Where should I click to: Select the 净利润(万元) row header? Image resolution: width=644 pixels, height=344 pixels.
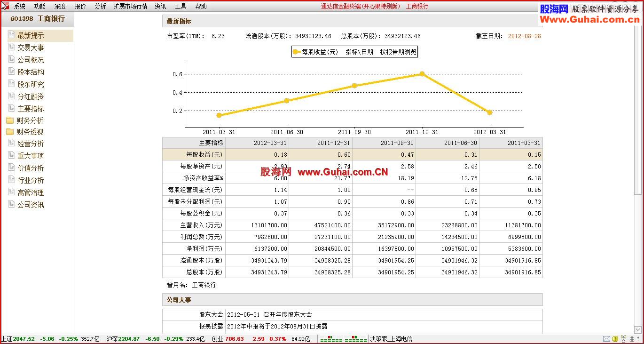[x=194, y=248]
